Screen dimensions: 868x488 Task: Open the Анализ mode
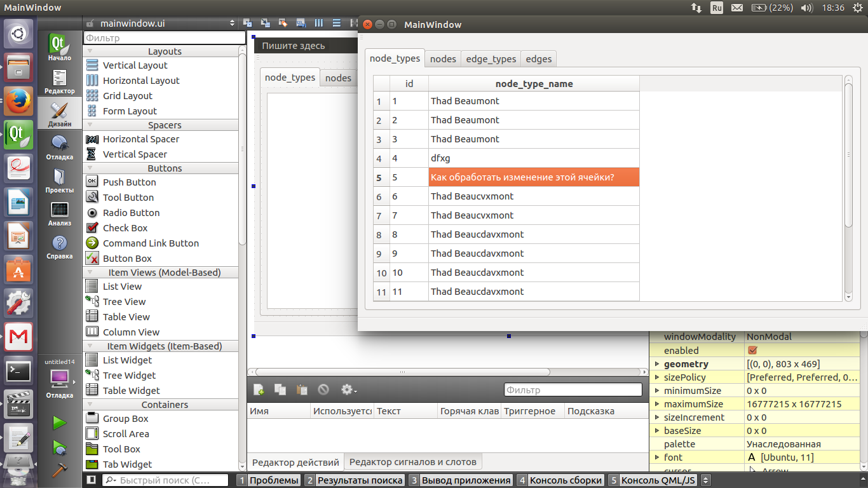tap(59, 213)
